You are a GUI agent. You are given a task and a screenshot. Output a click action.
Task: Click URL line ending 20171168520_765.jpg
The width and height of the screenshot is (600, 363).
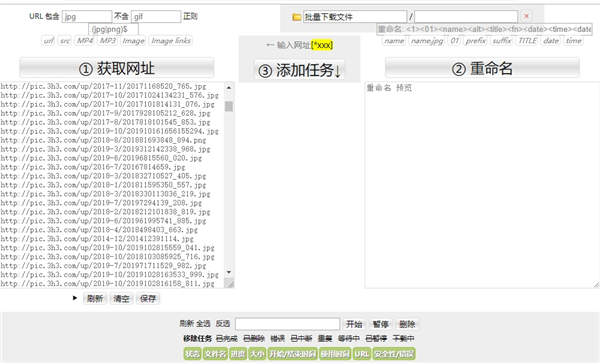click(x=103, y=86)
